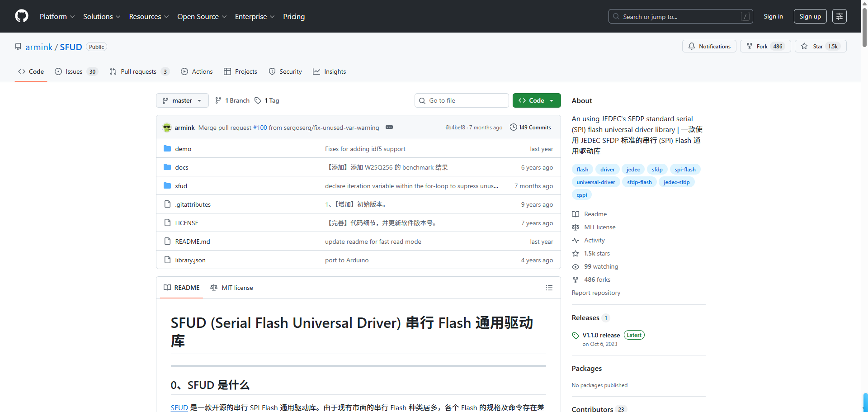This screenshot has height=412, width=868.
Task: Click the Go to file search field
Action: coord(462,100)
